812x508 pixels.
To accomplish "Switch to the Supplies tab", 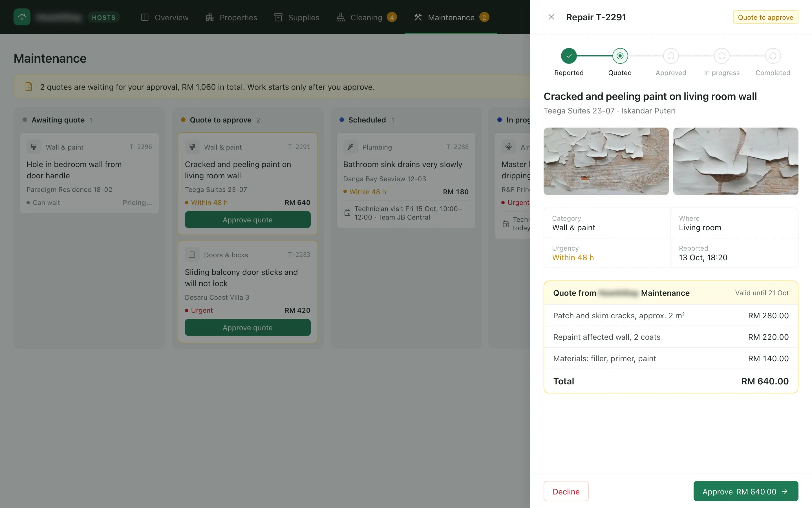I will [x=297, y=17].
